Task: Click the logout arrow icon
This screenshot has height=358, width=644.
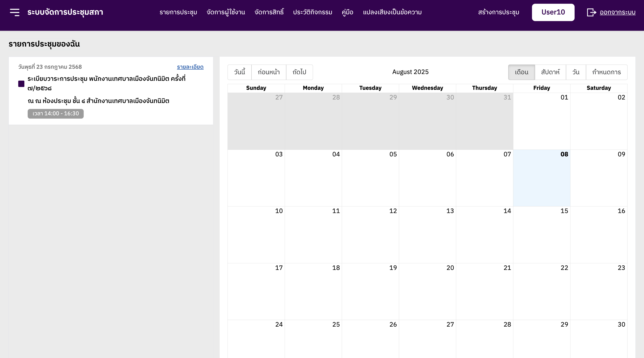Action: 592,12
